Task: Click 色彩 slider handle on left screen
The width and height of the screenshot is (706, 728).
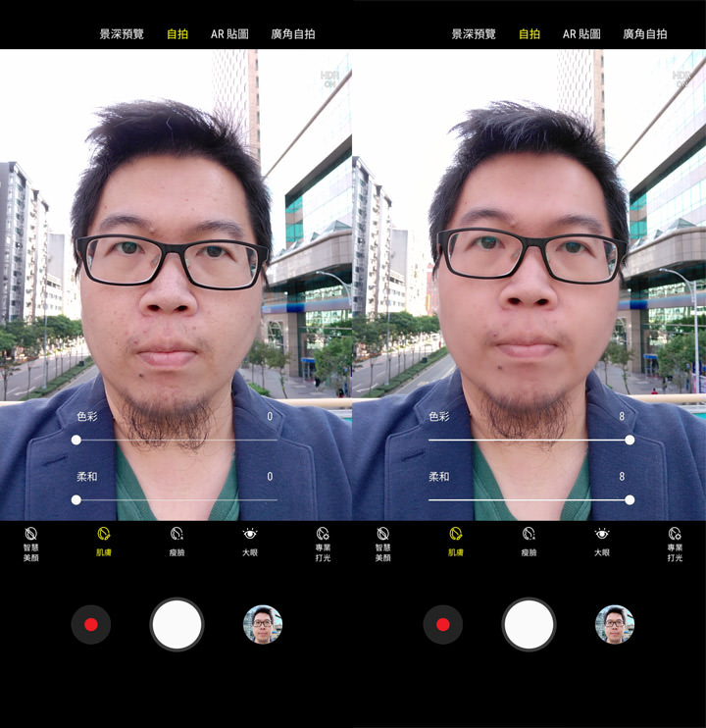Action: (76, 440)
